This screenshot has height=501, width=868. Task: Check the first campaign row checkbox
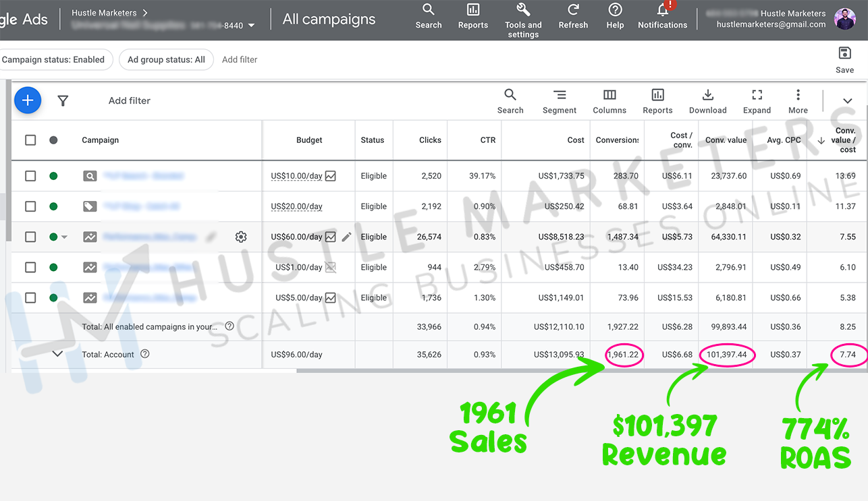(30, 176)
